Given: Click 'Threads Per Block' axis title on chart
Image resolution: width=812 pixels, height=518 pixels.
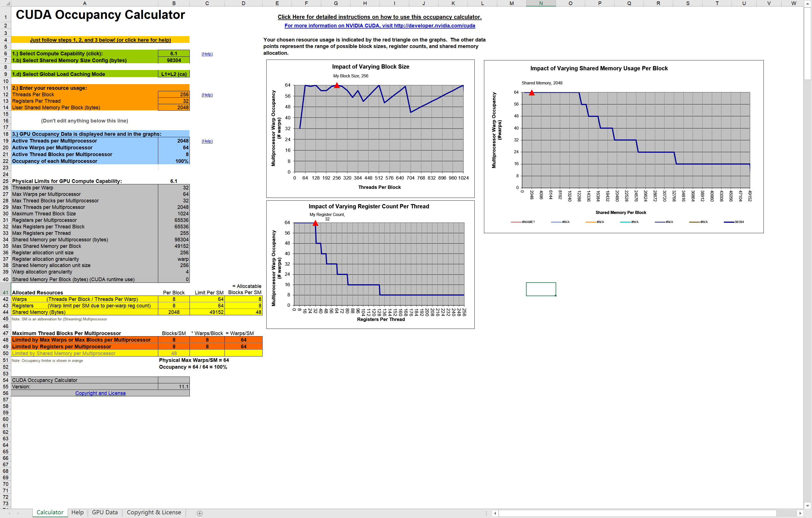Looking at the screenshot, I should 379,187.
